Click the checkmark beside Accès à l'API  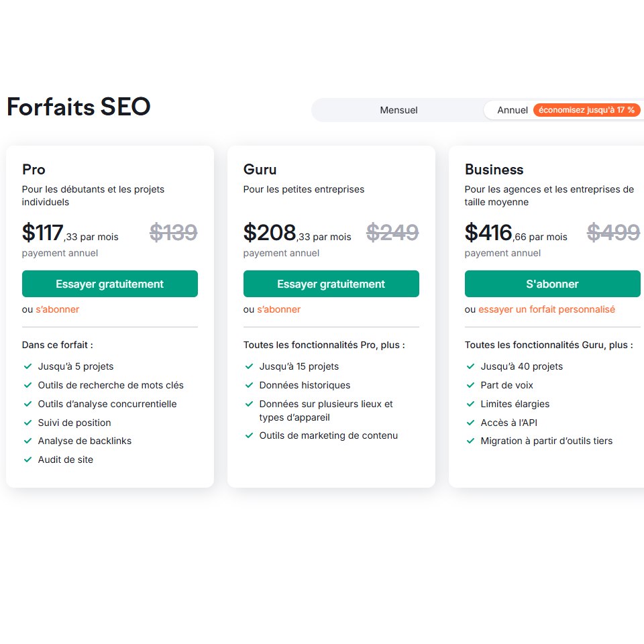(x=471, y=423)
